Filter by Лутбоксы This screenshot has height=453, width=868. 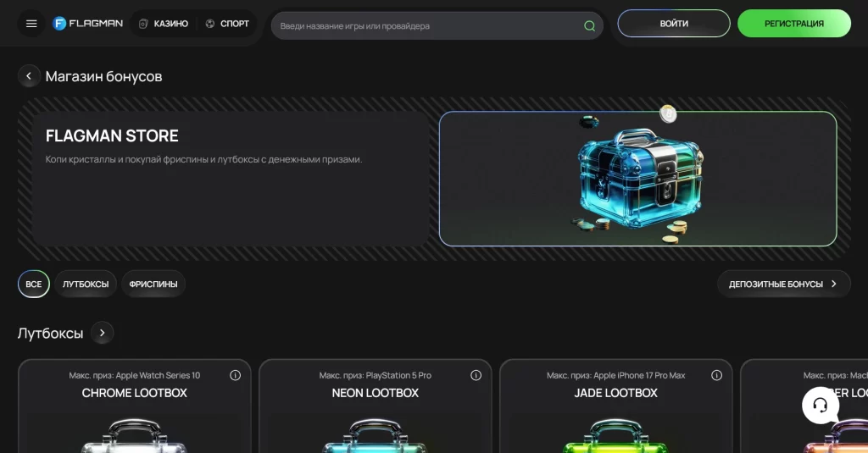(x=86, y=284)
